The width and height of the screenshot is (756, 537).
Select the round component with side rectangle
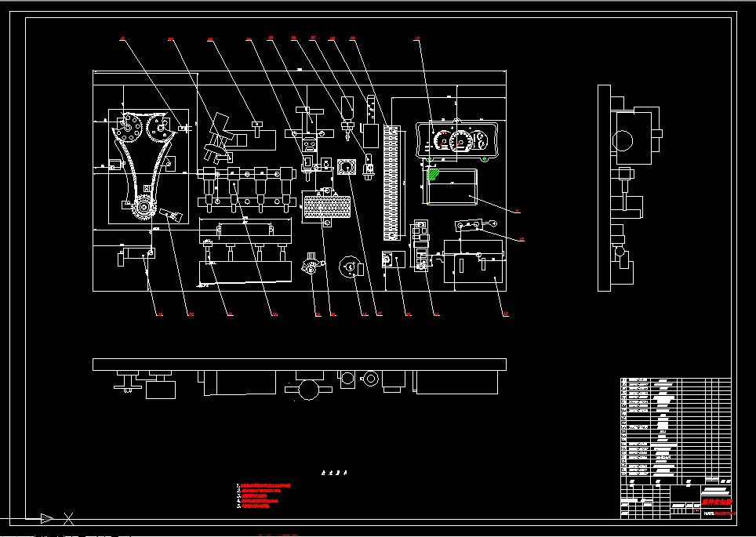(x=352, y=267)
